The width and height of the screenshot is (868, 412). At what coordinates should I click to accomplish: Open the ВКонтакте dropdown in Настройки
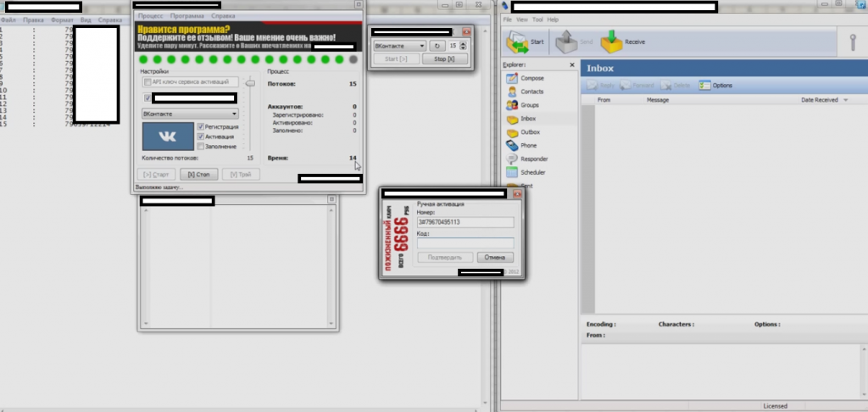coord(190,114)
